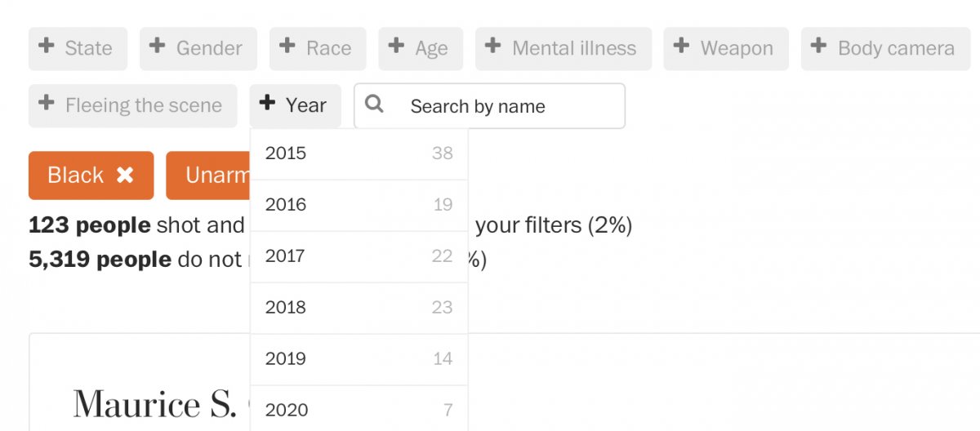Click the plus icon beside Weapon
This screenshot has height=431, width=980.
(681, 47)
